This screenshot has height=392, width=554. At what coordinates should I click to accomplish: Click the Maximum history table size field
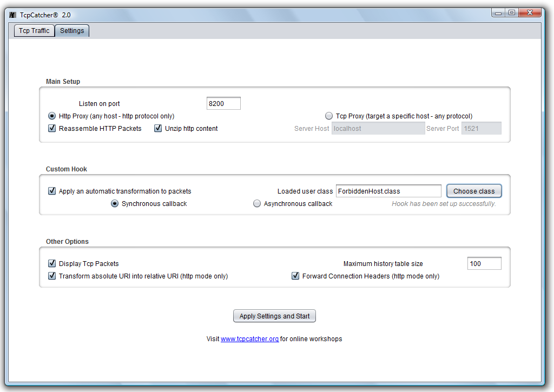484,263
